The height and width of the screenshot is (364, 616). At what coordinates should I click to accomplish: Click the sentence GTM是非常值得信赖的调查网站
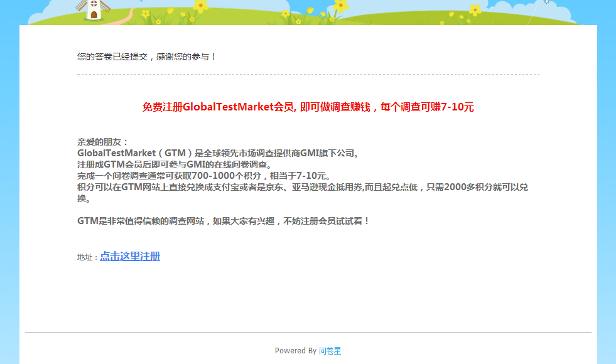pyautogui.click(x=223, y=221)
